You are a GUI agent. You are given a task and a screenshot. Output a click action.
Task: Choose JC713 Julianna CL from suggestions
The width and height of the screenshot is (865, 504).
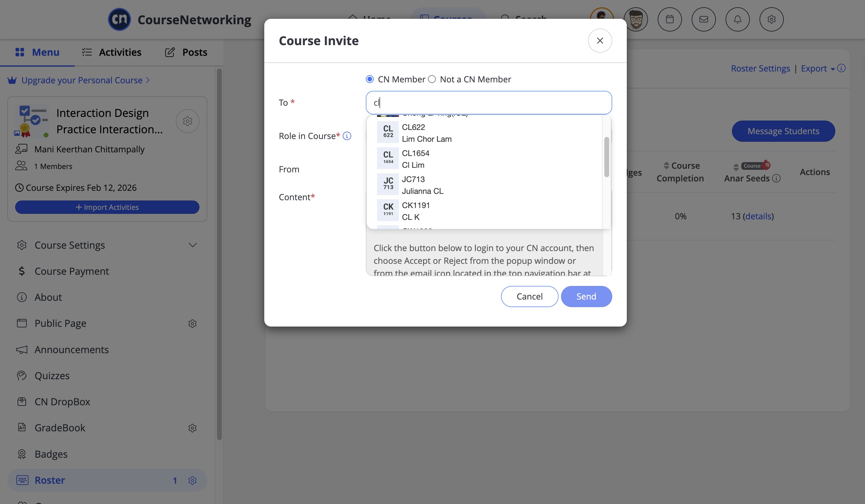tap(484, 185)
